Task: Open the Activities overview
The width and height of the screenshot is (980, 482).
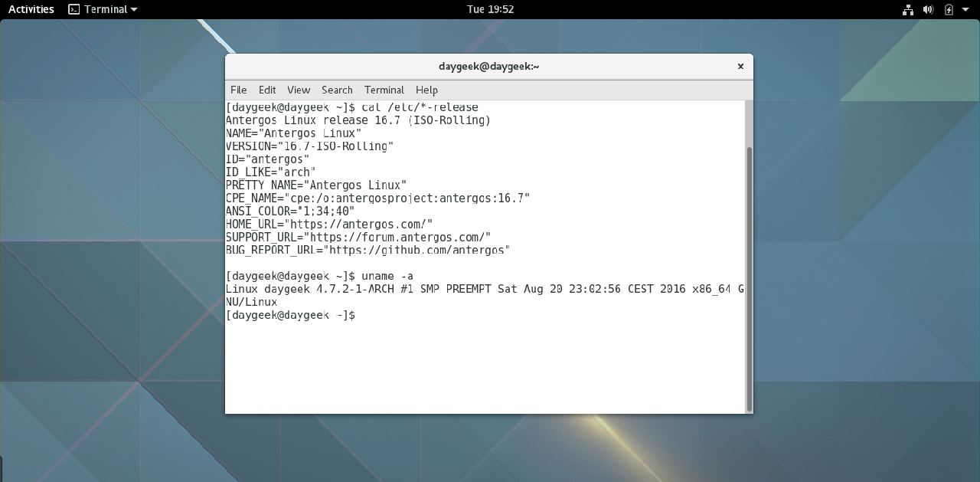Action: (31, 9)
